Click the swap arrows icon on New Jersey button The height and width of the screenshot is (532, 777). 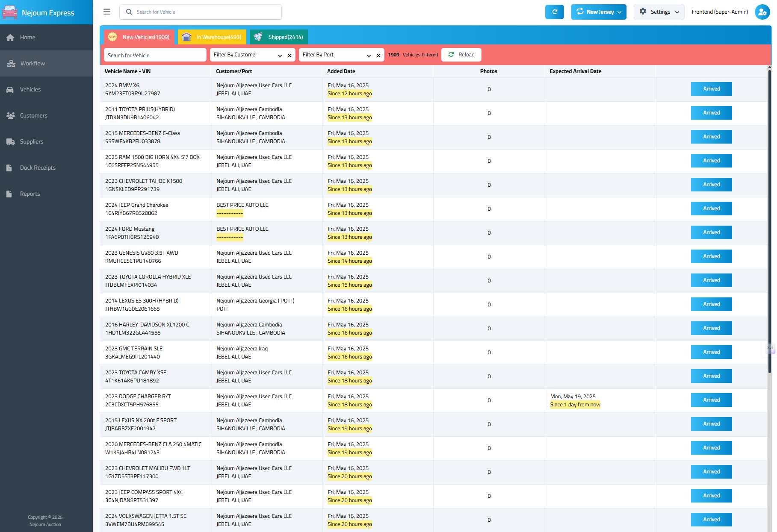(580, 12)
